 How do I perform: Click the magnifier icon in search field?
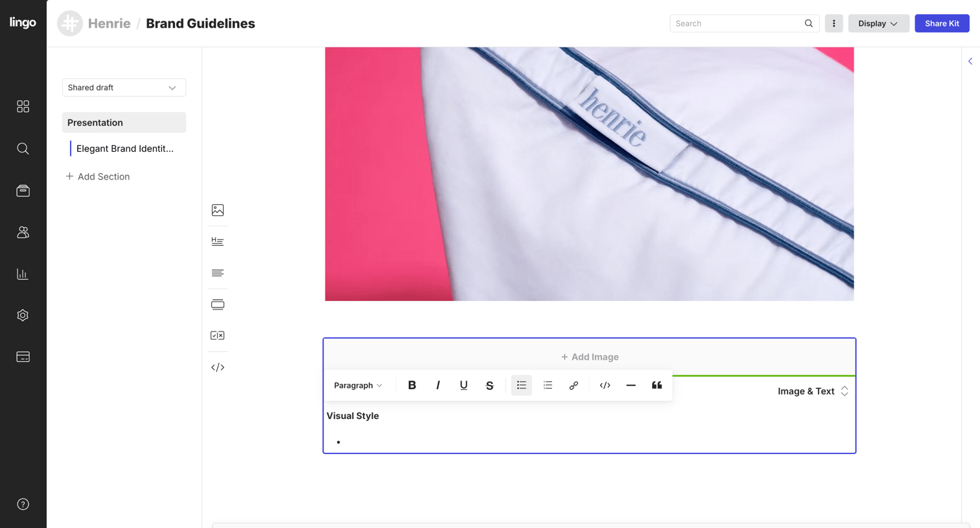(809, 23)
